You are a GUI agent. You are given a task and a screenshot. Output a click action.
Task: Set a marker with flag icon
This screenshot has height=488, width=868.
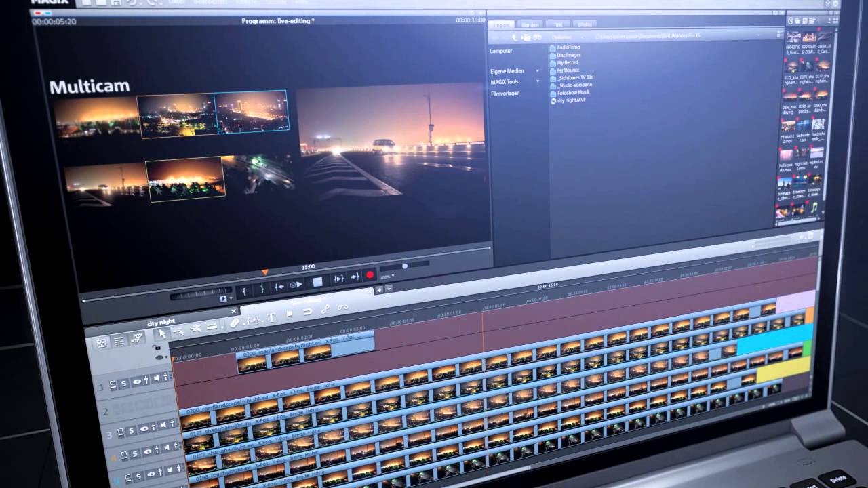coord(289,314)
